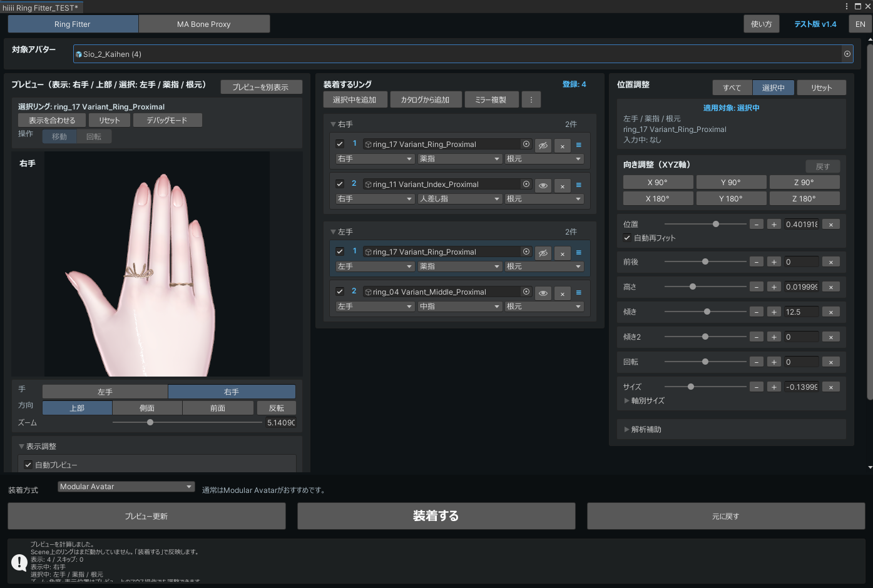Click the 装着する button
The height and width of the screenshot is (588, 873).
coord(436,516)
